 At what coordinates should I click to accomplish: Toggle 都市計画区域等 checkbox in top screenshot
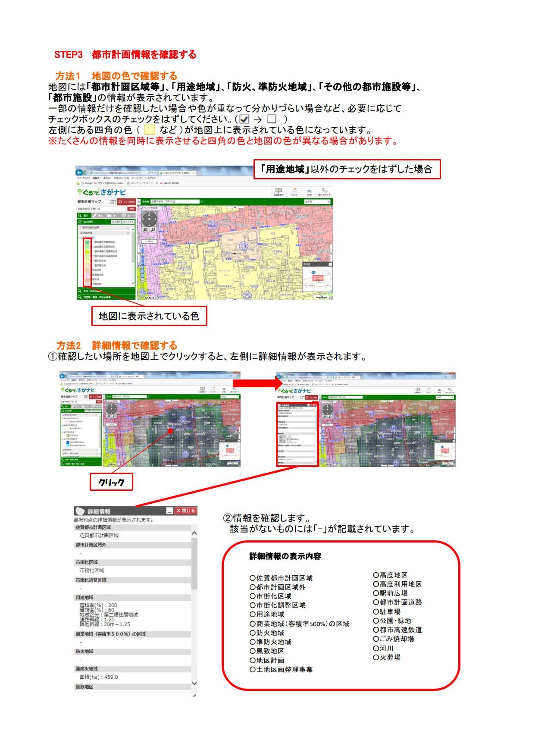(81, 228)
